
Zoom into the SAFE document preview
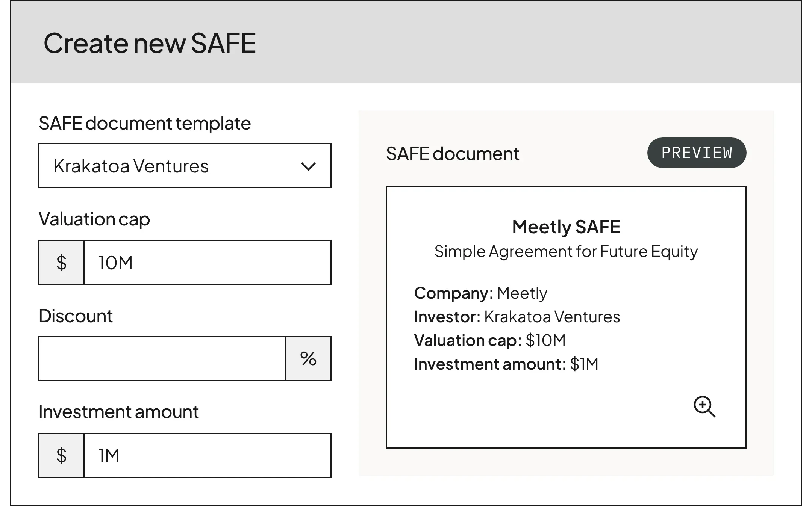pyautogui.click(x=704, y=406)
